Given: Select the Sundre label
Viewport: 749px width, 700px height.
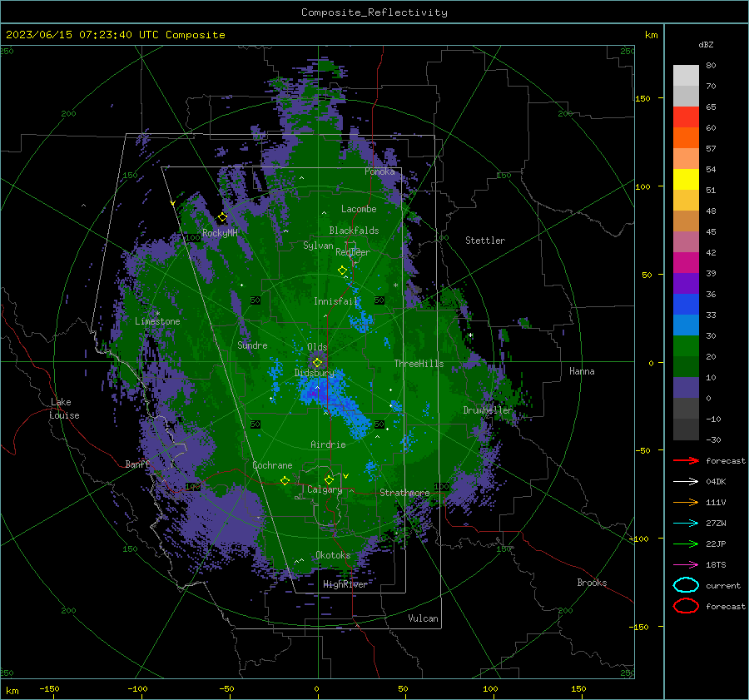Looking at the screenshot, I should [x=252, y=345].
